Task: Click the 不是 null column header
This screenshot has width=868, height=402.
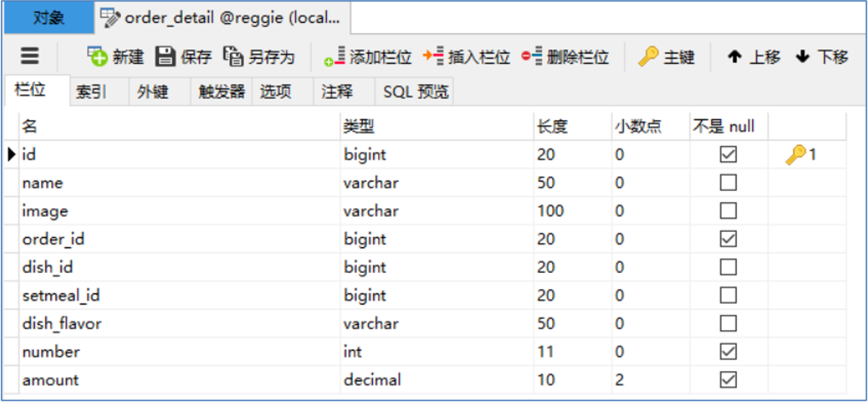Action: pos(728,126)
